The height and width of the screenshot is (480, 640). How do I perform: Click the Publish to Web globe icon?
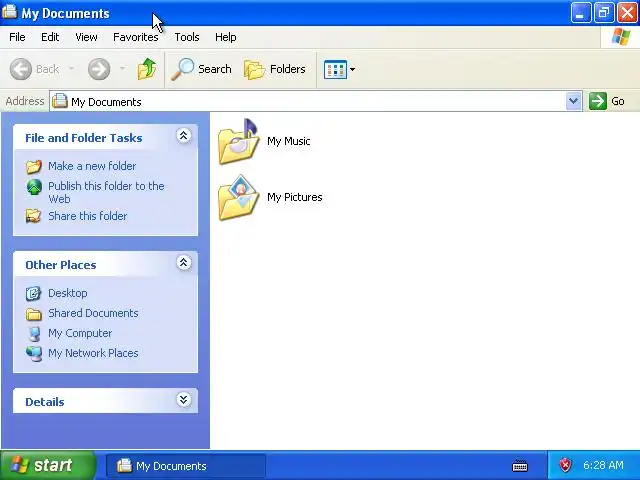34,187
